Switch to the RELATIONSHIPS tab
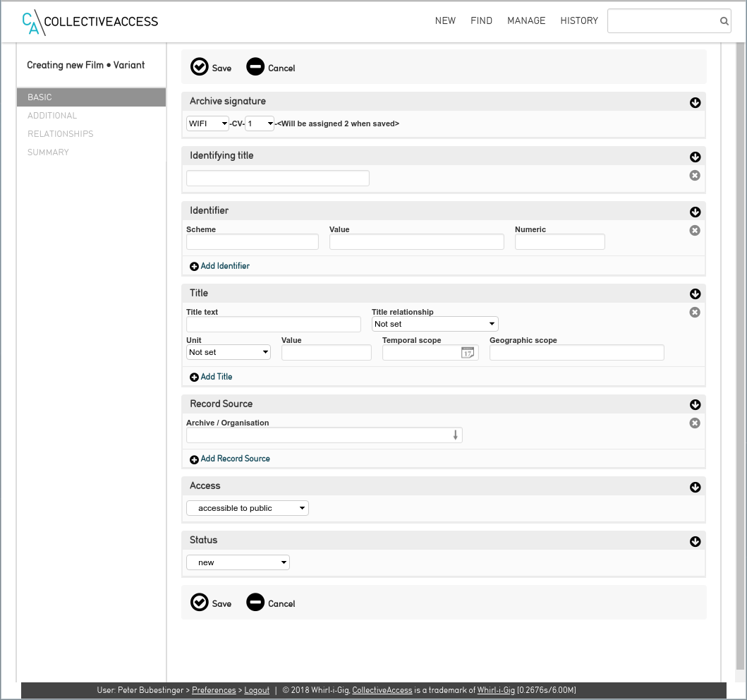 click(61, 134)
